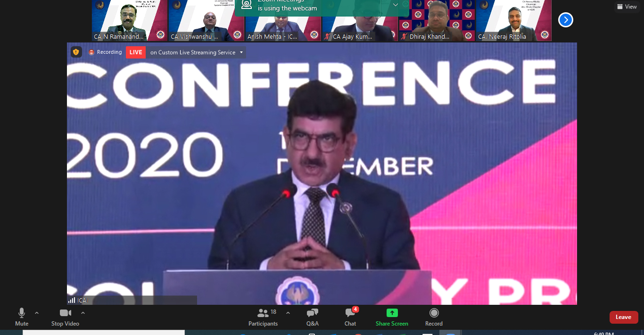Open the Custom Live Streaming Service dropdown
This screenshot has height=335, width=644.
click(242, 52)
